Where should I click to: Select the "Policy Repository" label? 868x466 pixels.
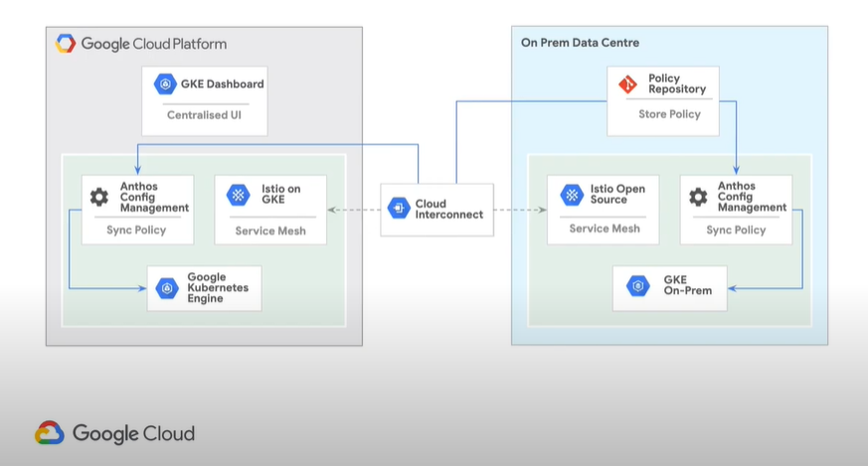pyautogui.click(x=677, y=83)
